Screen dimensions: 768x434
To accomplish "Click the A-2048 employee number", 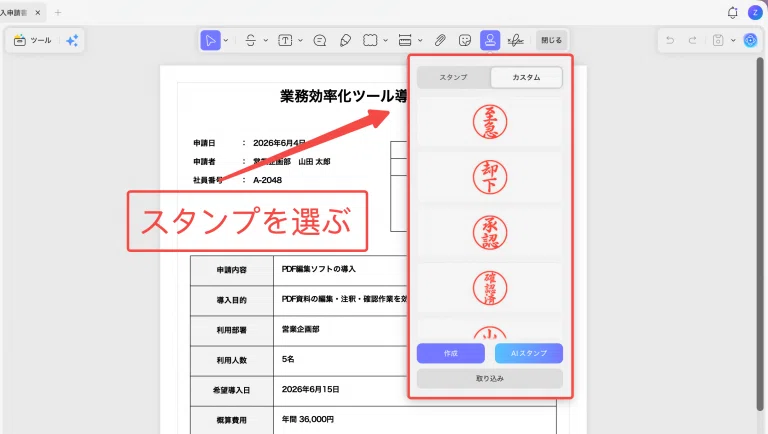I will pos(267,180).
